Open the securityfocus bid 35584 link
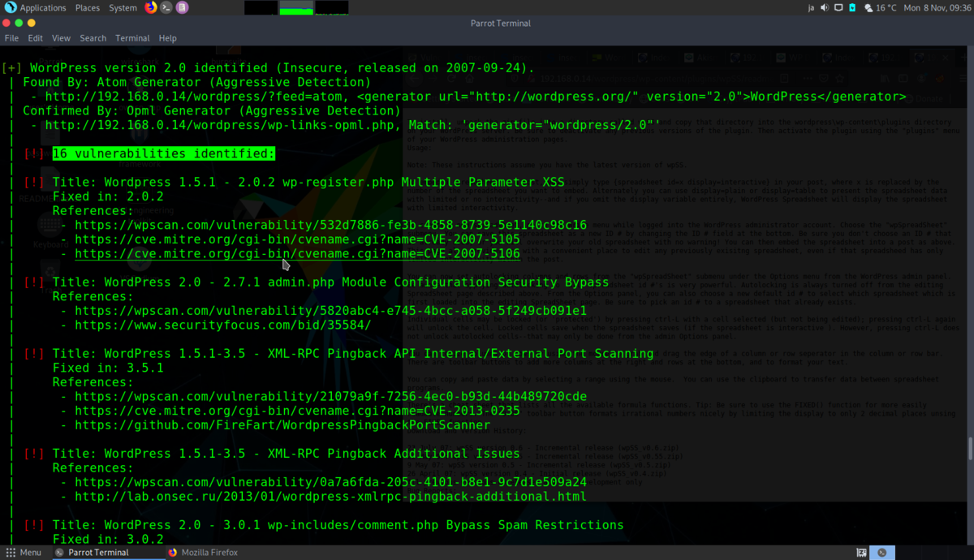 pyautogui.click(x=222, y=325)
